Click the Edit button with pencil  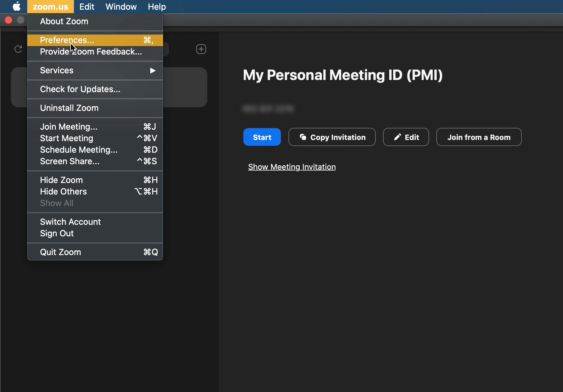(406, 137)
